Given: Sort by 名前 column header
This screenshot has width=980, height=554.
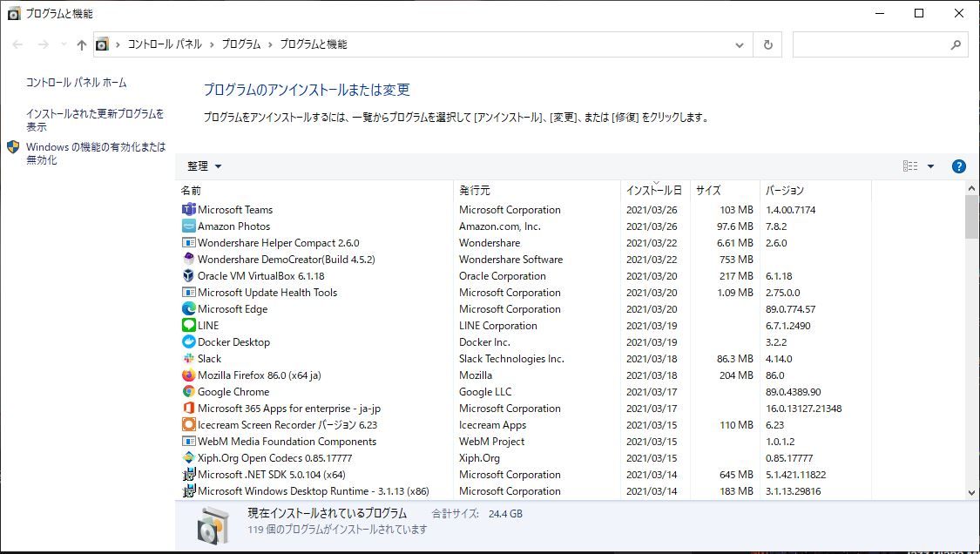Looking at the screenshot, I should tap(314, 190).
